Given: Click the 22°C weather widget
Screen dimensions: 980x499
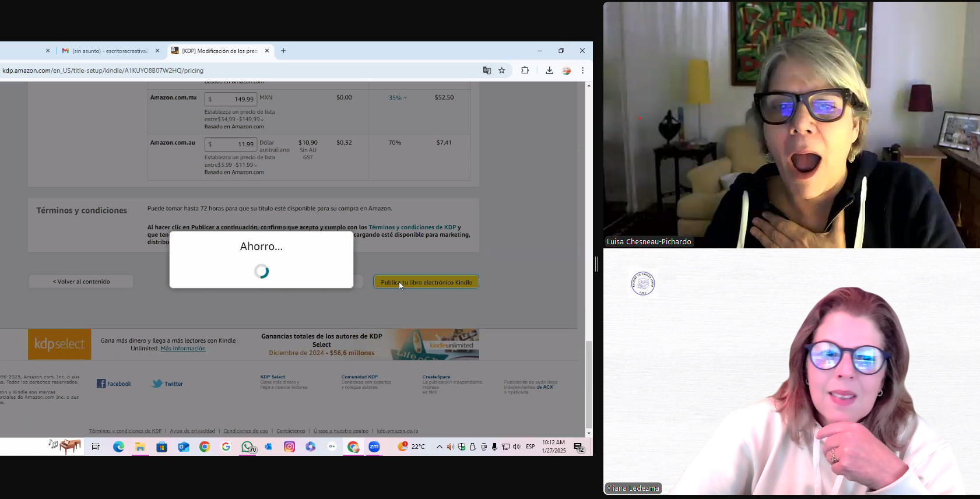Looking at the screenshot, I should tap(412, 447).
